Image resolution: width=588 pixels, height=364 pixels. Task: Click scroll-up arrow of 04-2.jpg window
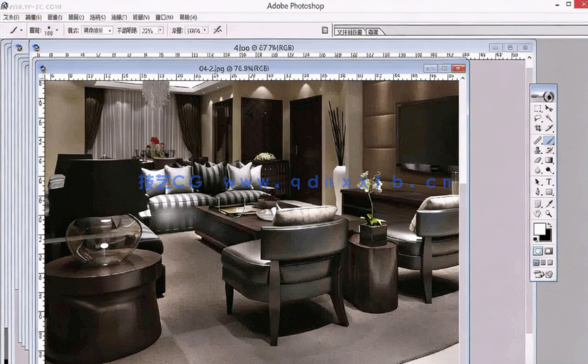tap(462, 78)
